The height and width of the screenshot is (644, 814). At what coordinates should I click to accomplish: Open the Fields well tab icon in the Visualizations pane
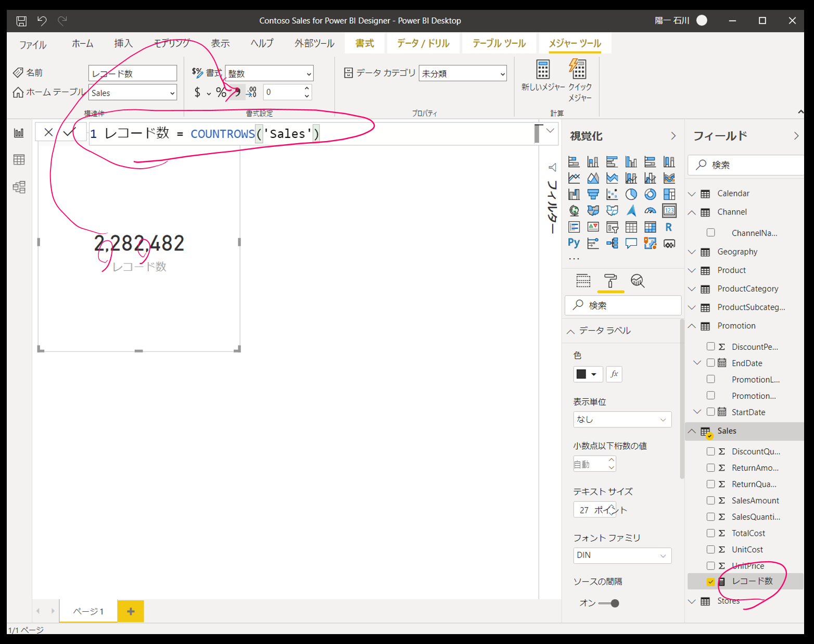[x=583, y=281]
